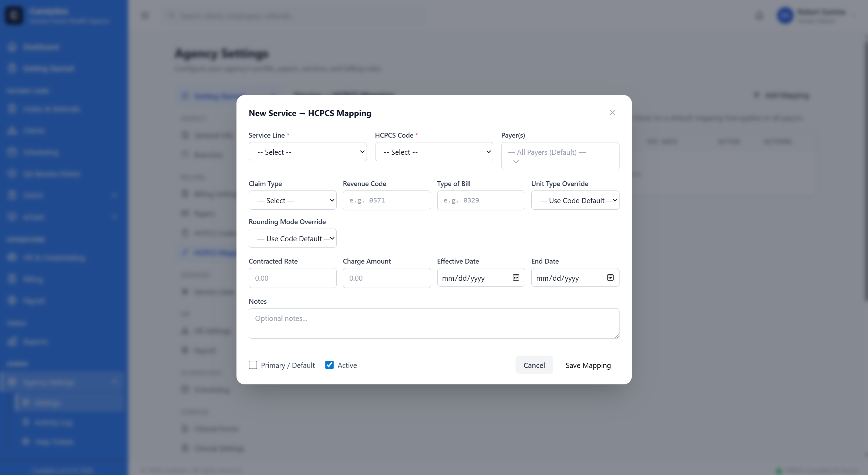Click the Optional notes text area
The width and height of the screenshot is (868, 475).
pos(434,323)
